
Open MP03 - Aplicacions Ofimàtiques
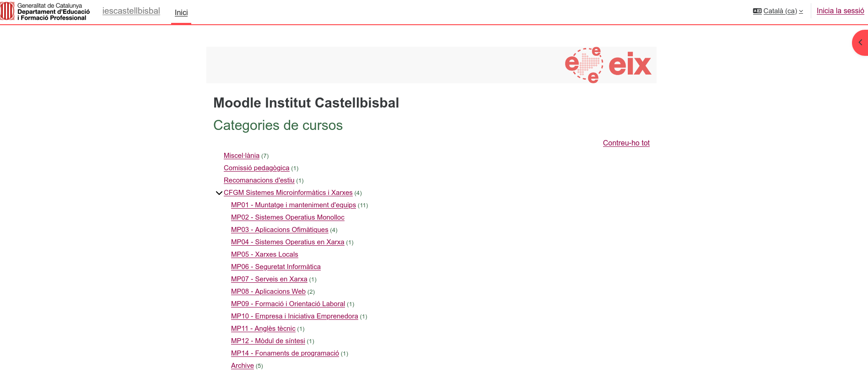(x=280, y=230)
